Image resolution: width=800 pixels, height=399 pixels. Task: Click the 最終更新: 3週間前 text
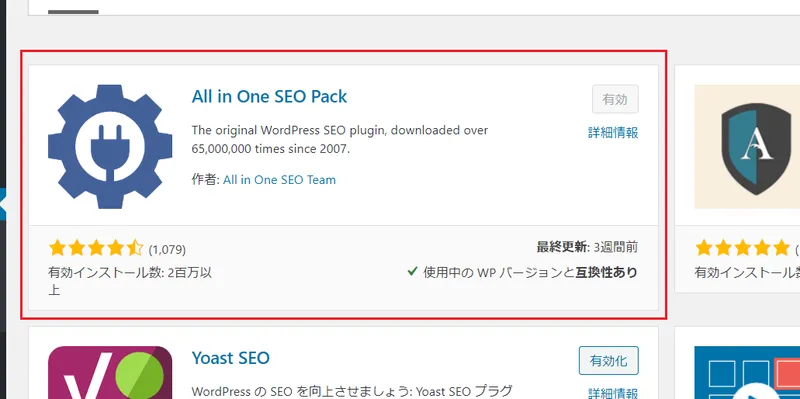point(587,247)
